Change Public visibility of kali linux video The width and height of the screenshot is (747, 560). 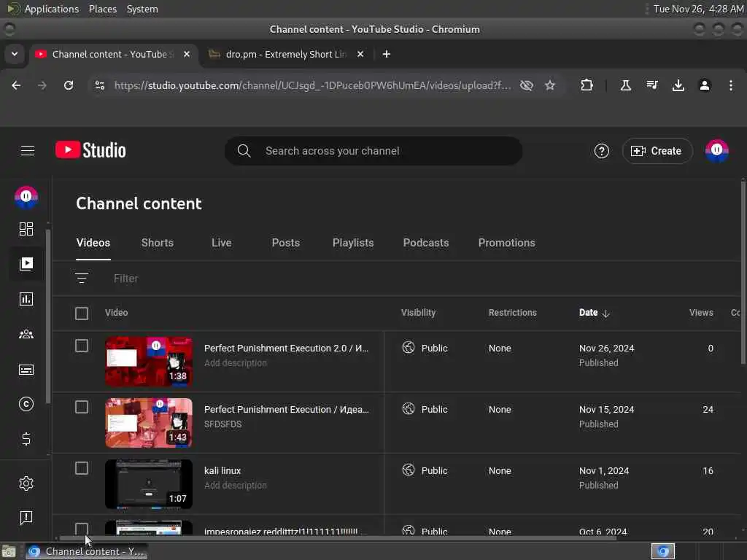(425, 470)
